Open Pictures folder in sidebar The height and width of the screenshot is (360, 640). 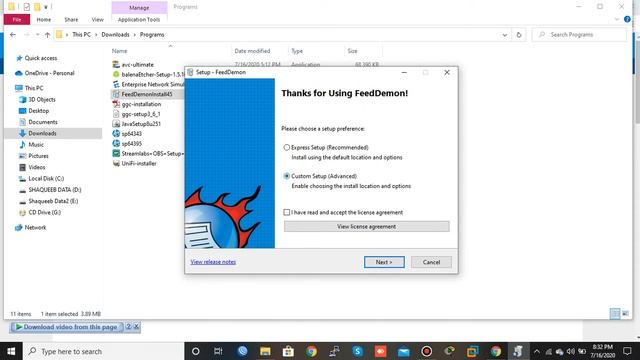pyautogui.click(x=38, y=156)
